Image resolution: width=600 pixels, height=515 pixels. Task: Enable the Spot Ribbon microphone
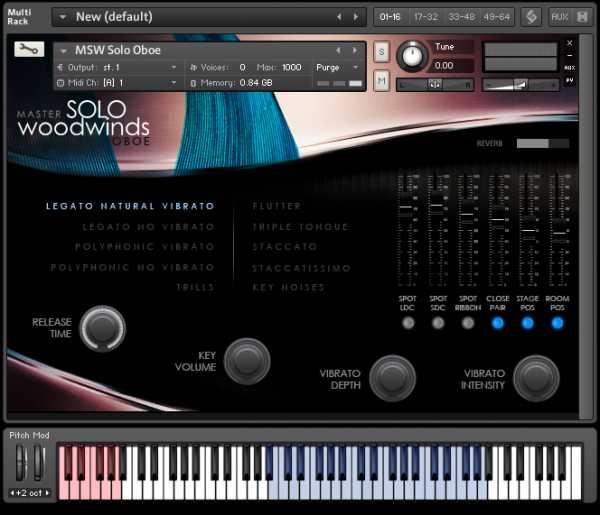point(468,323)
